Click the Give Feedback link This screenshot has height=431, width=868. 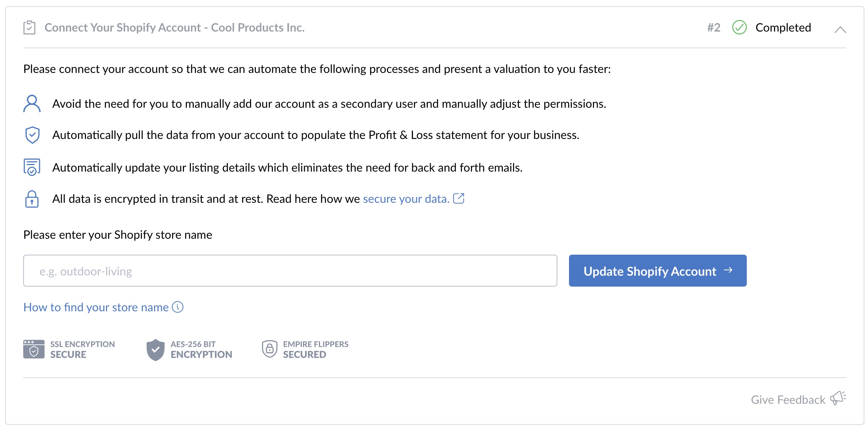[788, 399]
